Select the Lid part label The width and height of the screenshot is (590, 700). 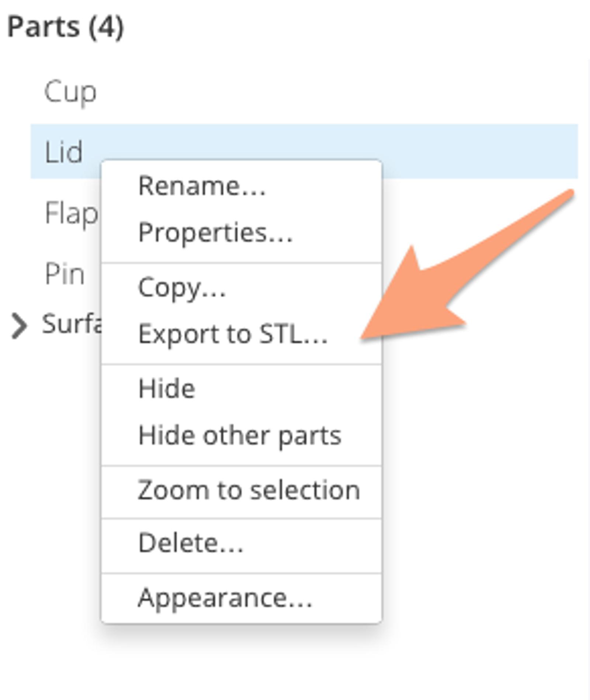tap(64, 152)
